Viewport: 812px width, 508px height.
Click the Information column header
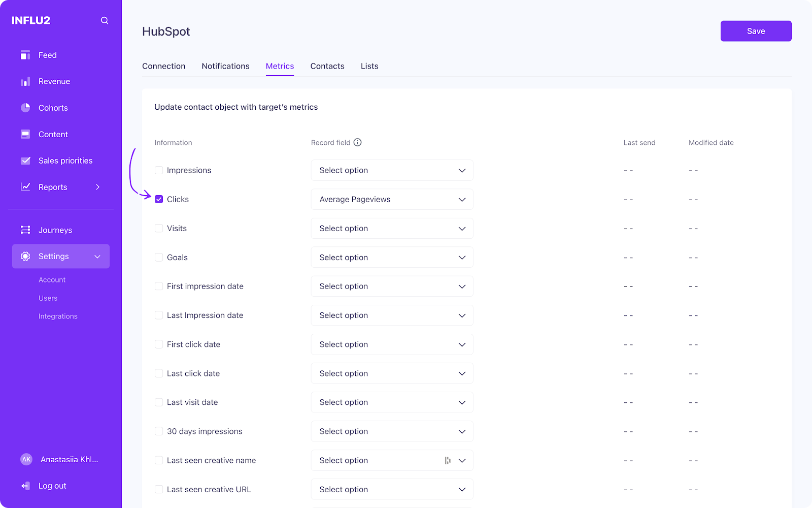click(174, 143)
